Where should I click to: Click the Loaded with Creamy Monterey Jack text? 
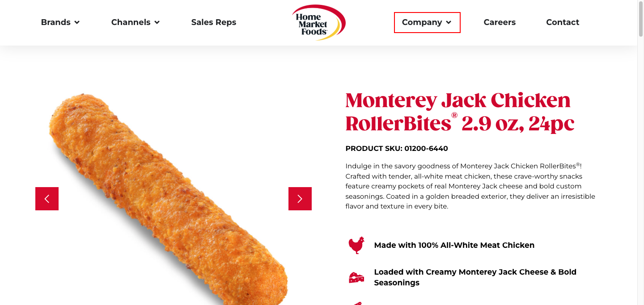pos(475,277)
